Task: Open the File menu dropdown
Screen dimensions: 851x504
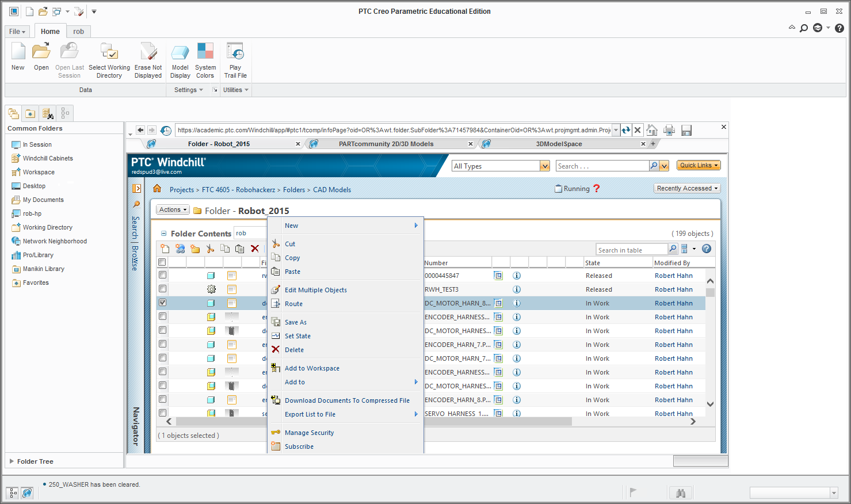Action: [17, 32]
